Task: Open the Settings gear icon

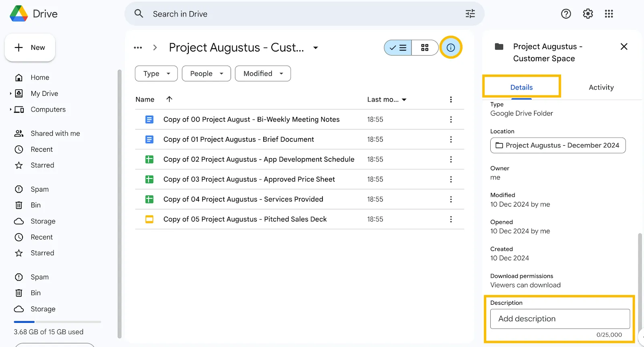Action: tap(588, 14)
